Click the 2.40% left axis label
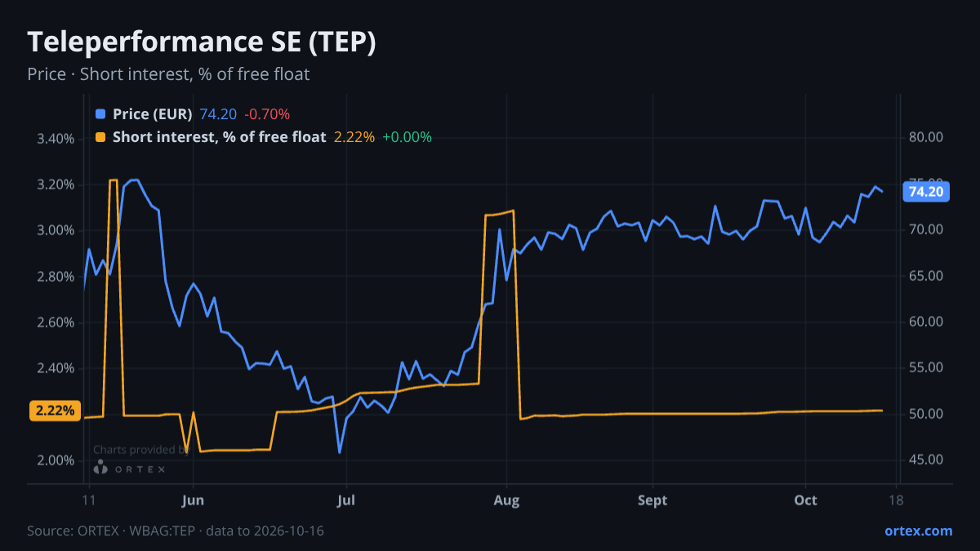 tap(56, 368)
